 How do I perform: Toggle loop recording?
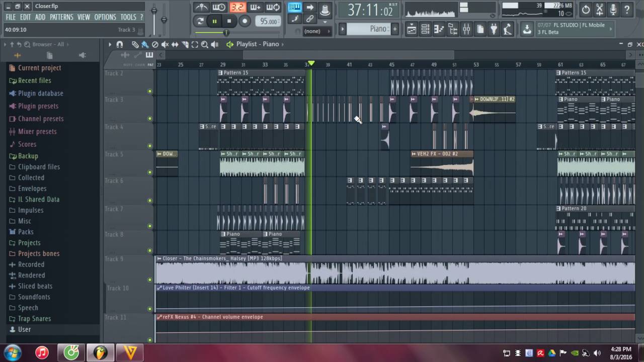(x=274, y=7)
